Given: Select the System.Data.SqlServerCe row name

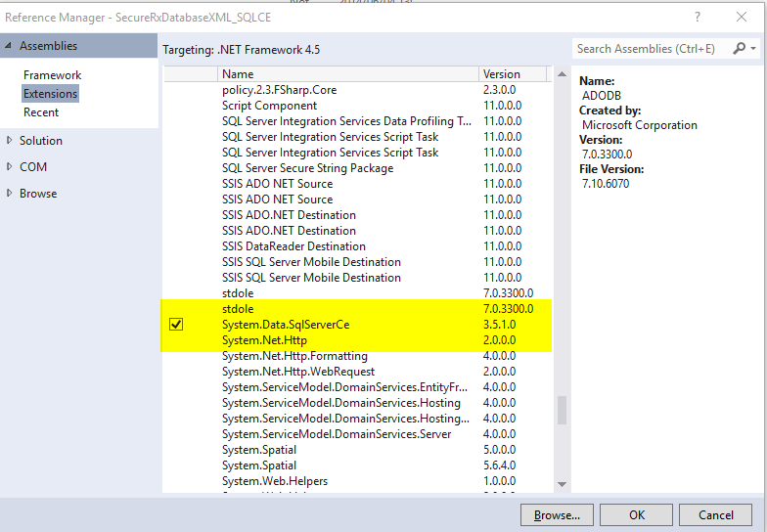Looking at the screenshot, I should (x=286, y=325).
